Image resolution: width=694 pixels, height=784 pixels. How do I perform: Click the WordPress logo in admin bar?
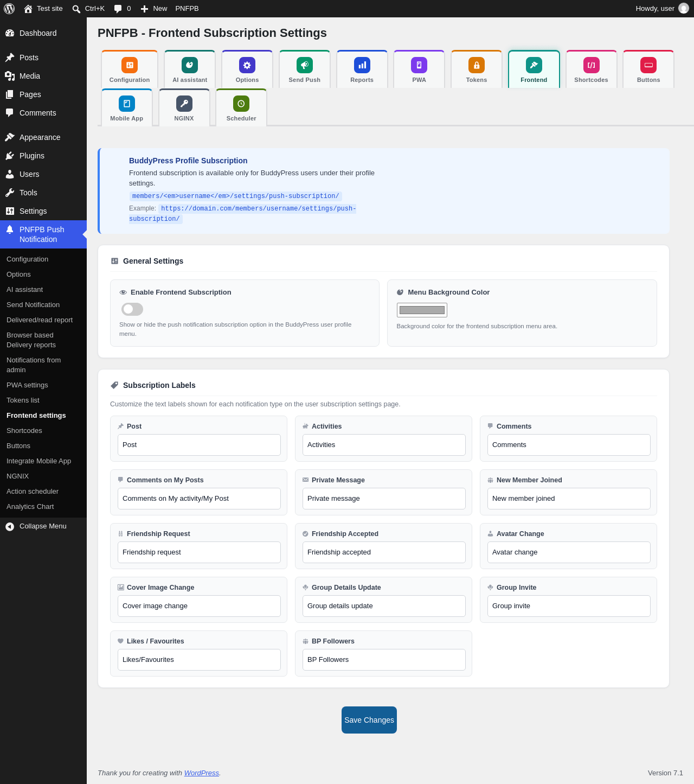[9, 9]
